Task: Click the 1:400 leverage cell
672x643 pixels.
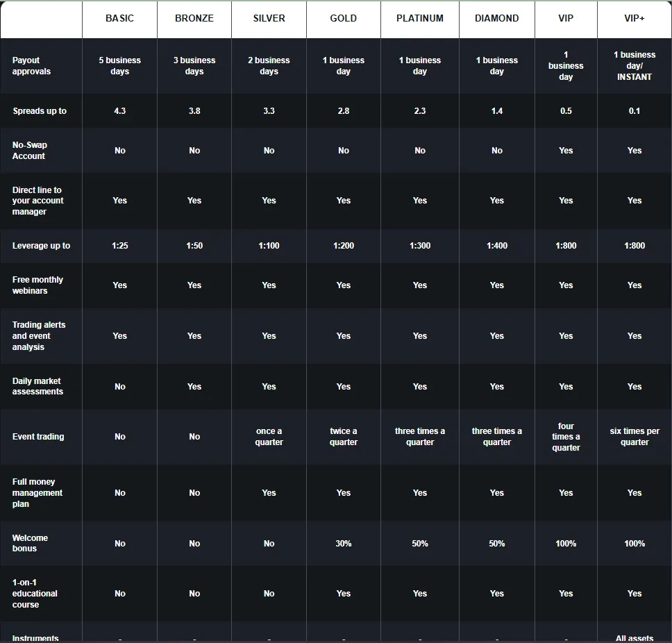Action: 497,246
